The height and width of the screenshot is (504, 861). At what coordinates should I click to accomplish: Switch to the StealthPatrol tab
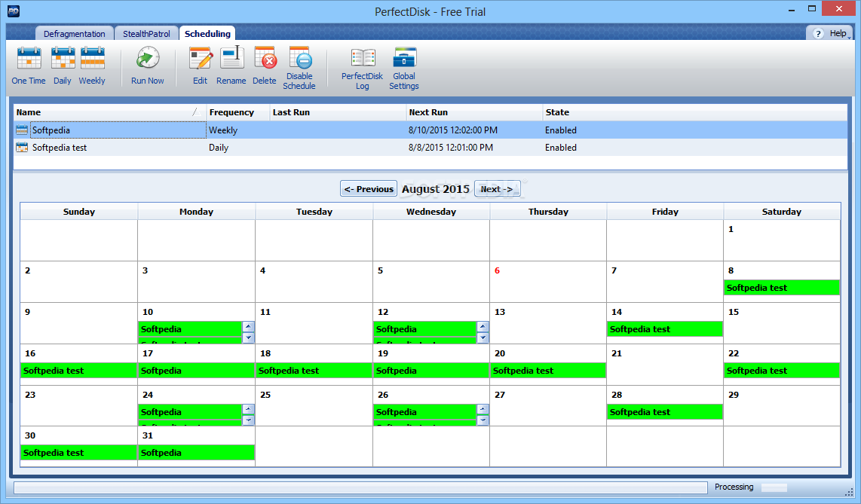click(x=146, y=33)
